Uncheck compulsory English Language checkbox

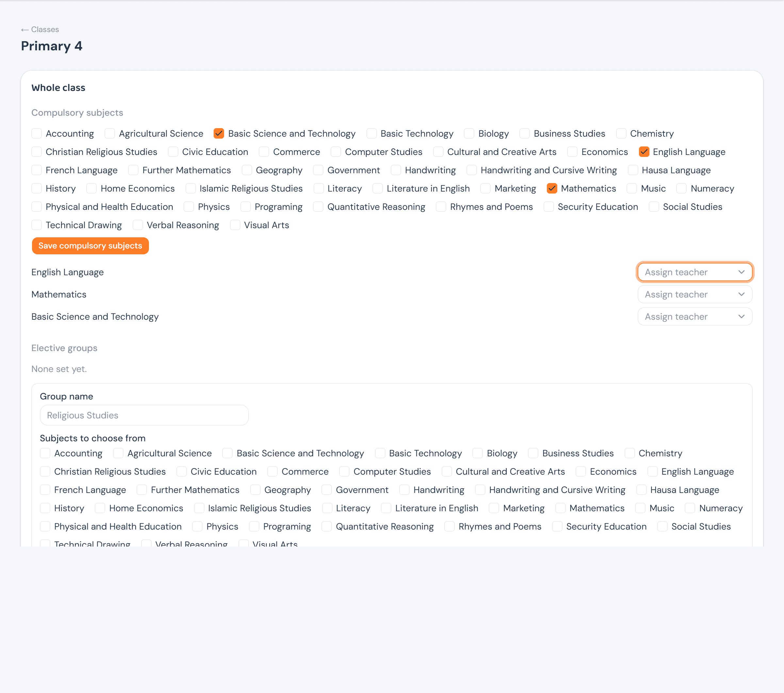[x=644, y=152]
